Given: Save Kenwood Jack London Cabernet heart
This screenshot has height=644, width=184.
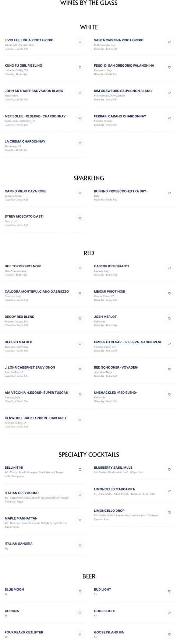Looking at the screenshot, I should tap(80, 420).
